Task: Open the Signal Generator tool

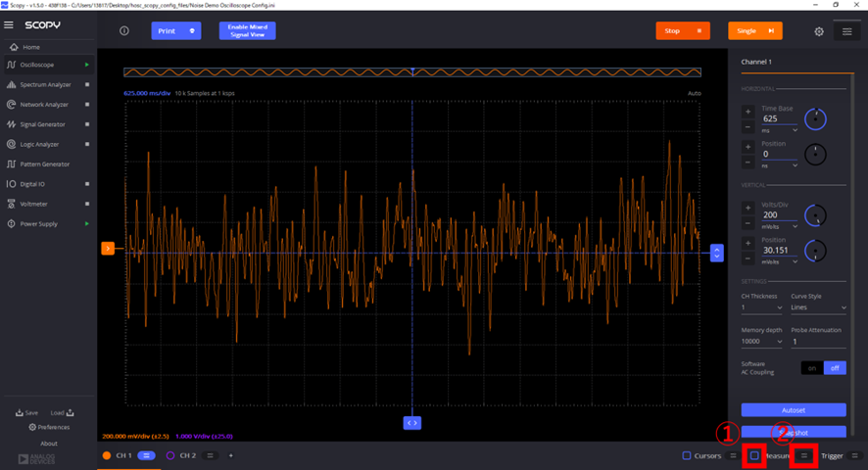Action: click(43, 124)
